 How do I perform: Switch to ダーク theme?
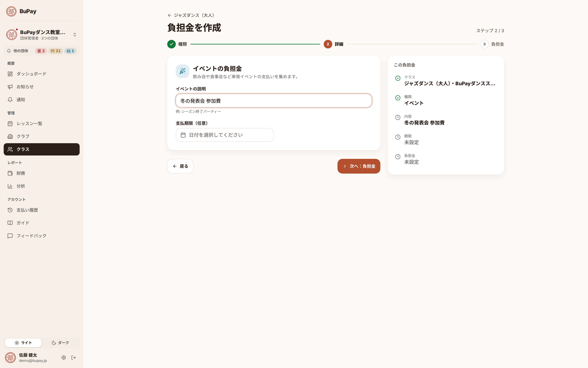60,343
